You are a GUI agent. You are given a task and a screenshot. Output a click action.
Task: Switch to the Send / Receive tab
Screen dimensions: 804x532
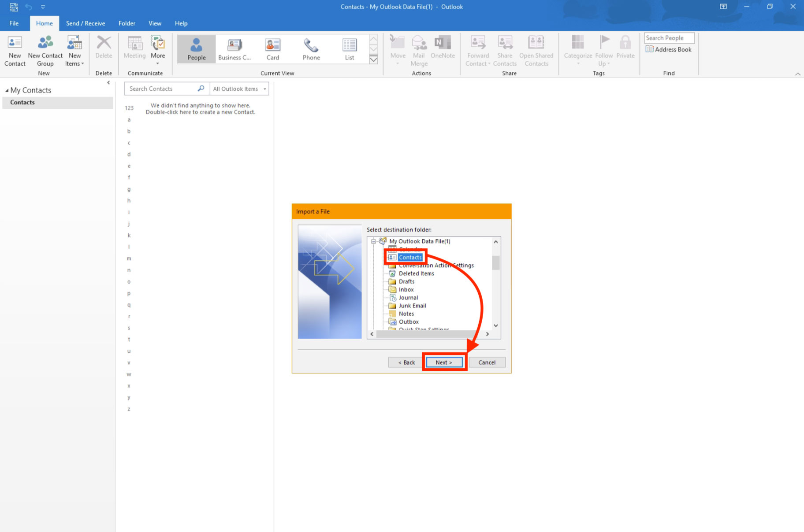[86, 23]
